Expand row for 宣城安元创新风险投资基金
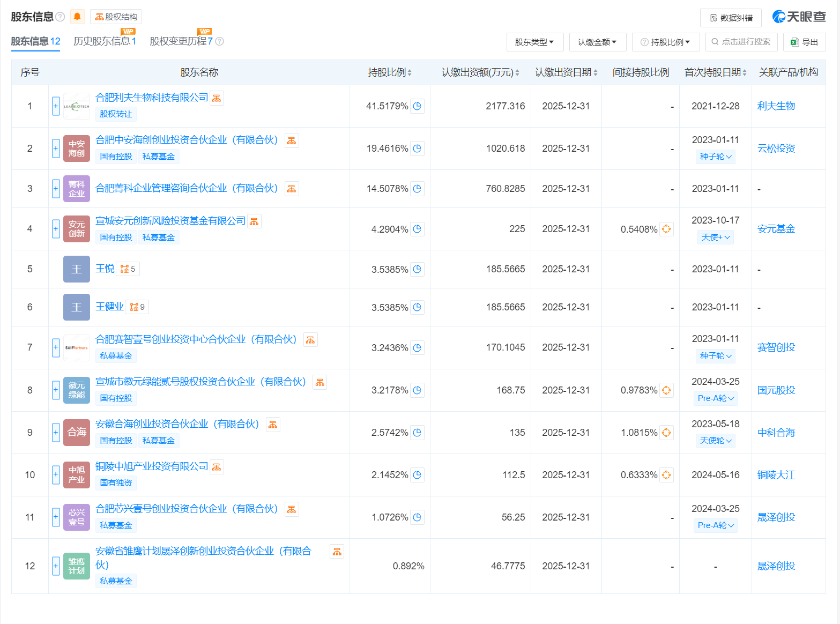The image size is (840, 624). point(56,229)
